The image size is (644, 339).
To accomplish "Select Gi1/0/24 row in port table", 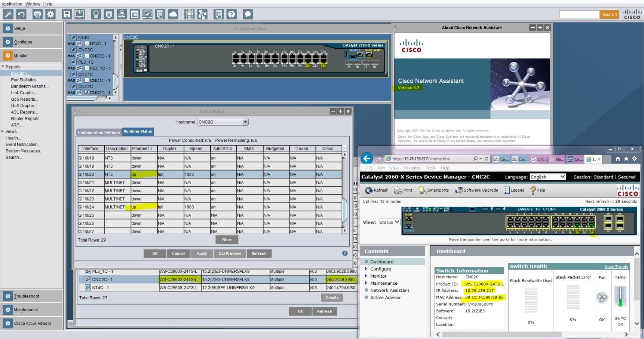I will pyautogui.click(x=209, y=207).
